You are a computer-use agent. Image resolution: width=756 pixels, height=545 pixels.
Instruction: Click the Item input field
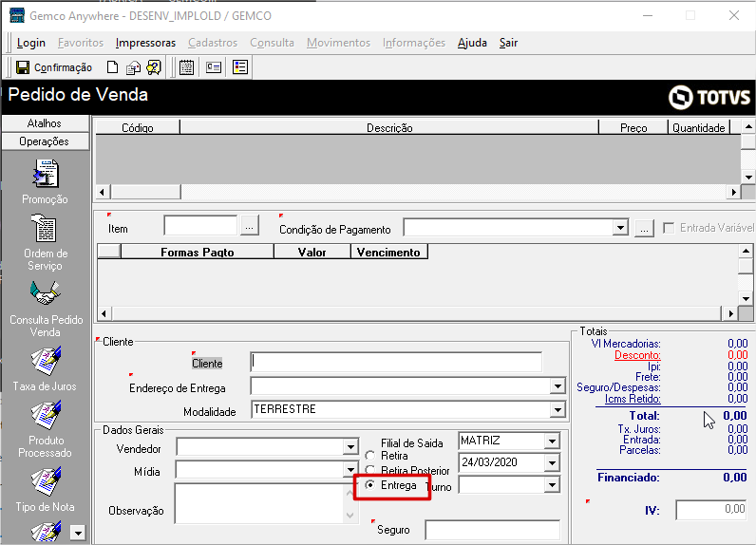200,225
